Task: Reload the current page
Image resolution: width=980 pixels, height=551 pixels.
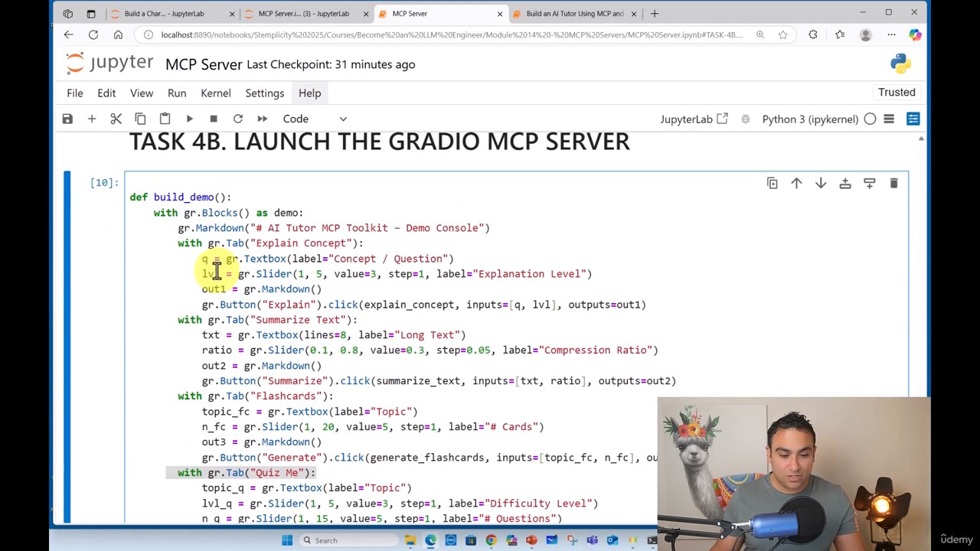Action: click(93, 34)
